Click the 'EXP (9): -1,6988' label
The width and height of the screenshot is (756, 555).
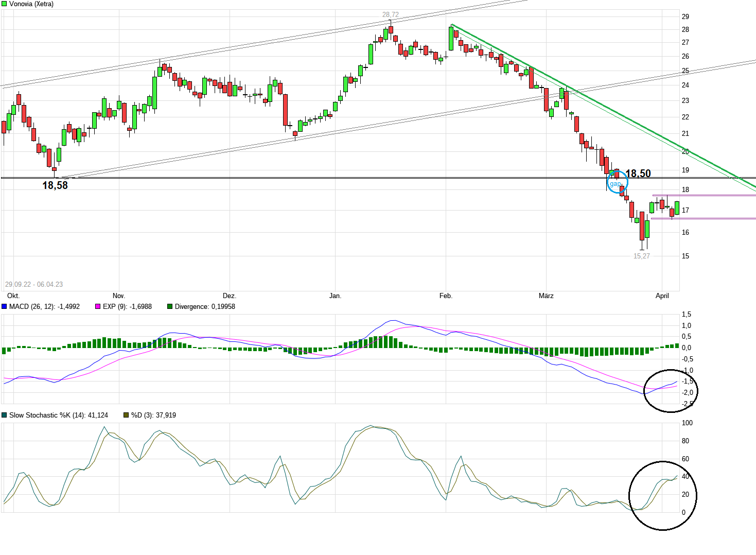(127, 307)
